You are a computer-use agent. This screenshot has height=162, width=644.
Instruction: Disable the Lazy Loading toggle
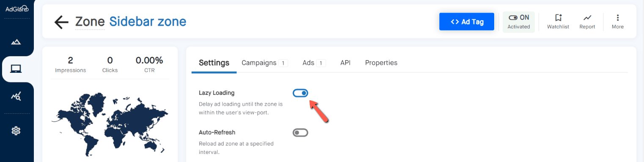(300, 93)
